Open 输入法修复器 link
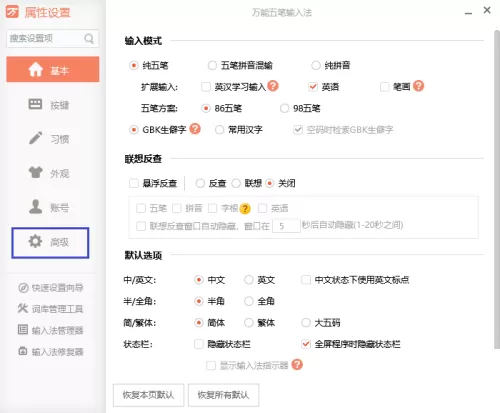500x413 pixels. (x=51, y=352)
